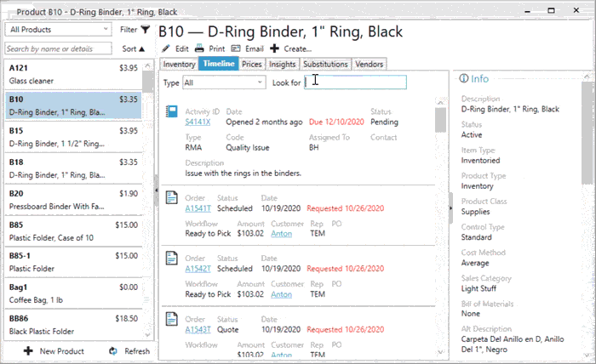The height and width of the screenshot is (364, 596).
Task: Select product B20 Pressboard Binder
Action: (73, 200)
